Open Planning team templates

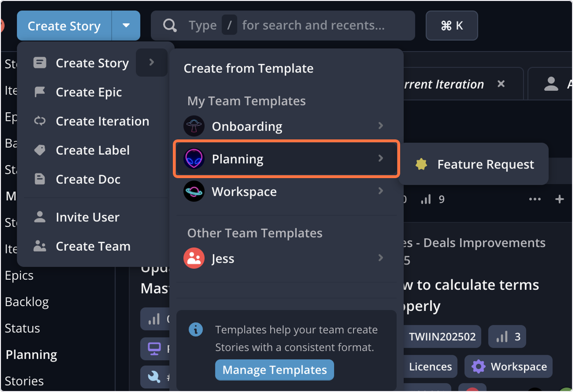(x=286, y=159)
